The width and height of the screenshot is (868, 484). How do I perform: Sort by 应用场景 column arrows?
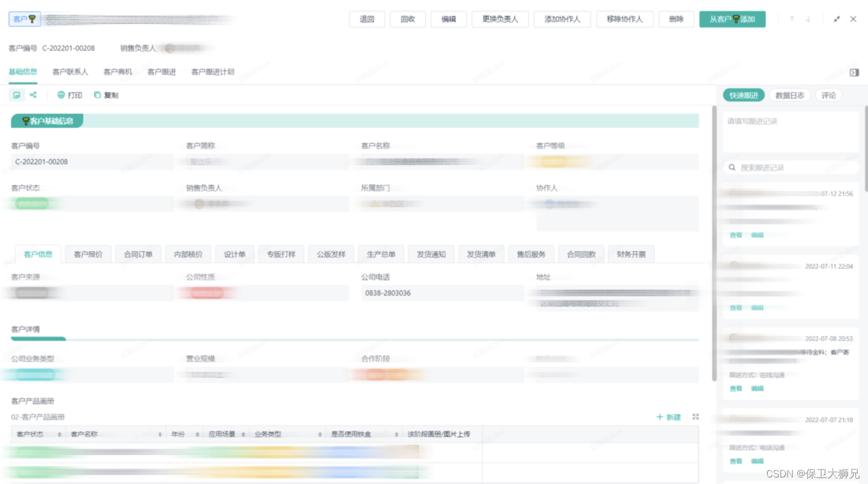coord(243,434)
